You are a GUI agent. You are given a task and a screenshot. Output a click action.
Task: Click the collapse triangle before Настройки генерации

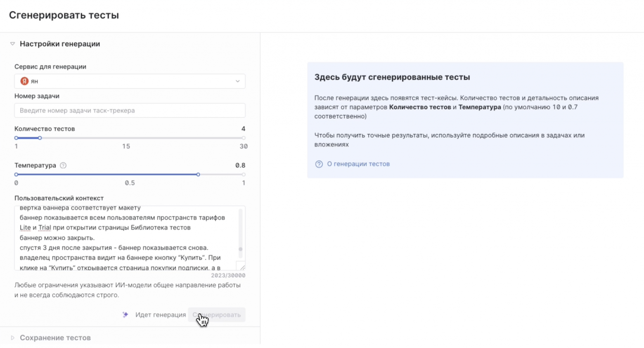[12, 44]
